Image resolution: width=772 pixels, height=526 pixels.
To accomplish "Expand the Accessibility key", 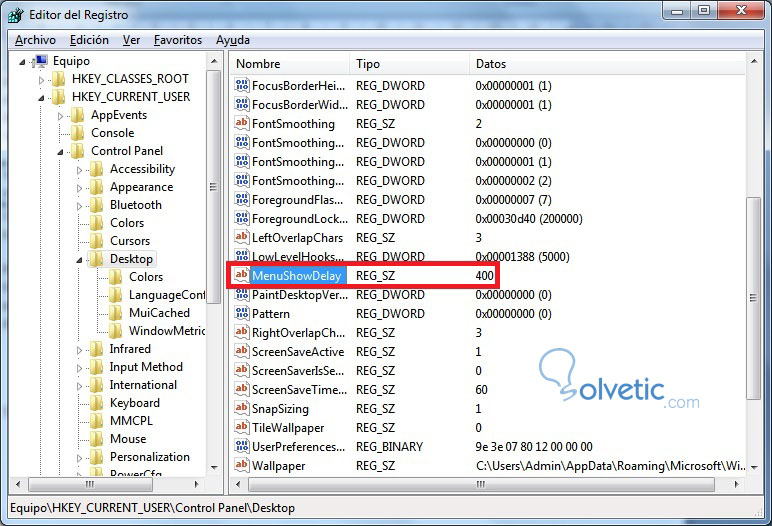I will (x=80, y=170).
